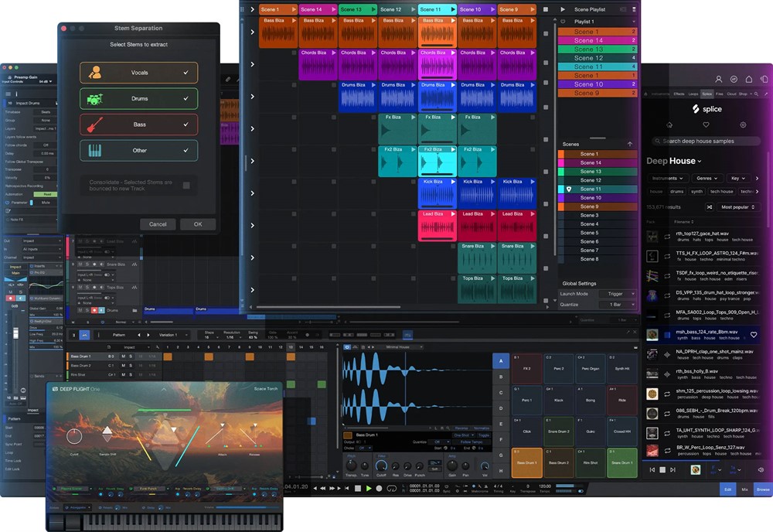The height and width of the screenshot is (532, 773).
Task: Open the Instruments filter dropdown
Action: tap(668, 178)
